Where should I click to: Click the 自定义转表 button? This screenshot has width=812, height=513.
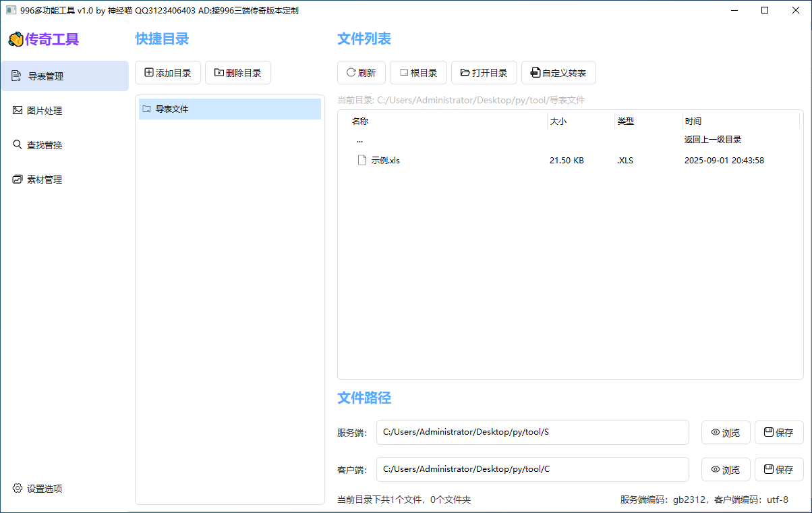pyautogui.click(x=558, y=73)
